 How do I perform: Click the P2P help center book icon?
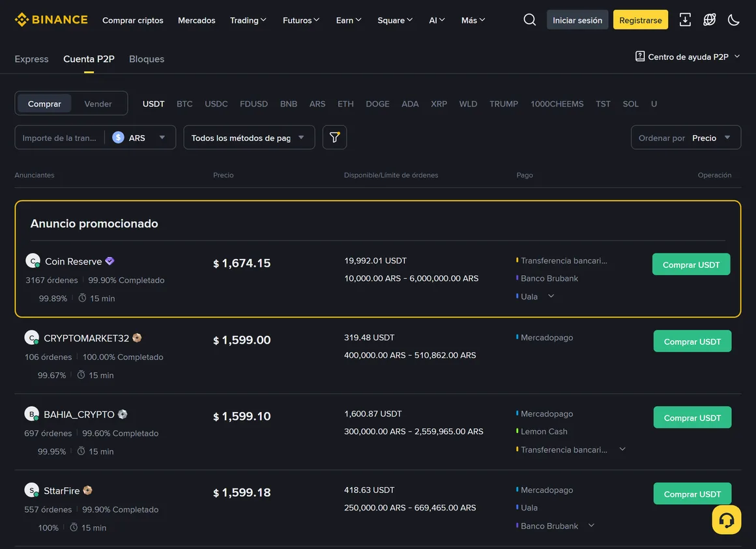[640, 57]
